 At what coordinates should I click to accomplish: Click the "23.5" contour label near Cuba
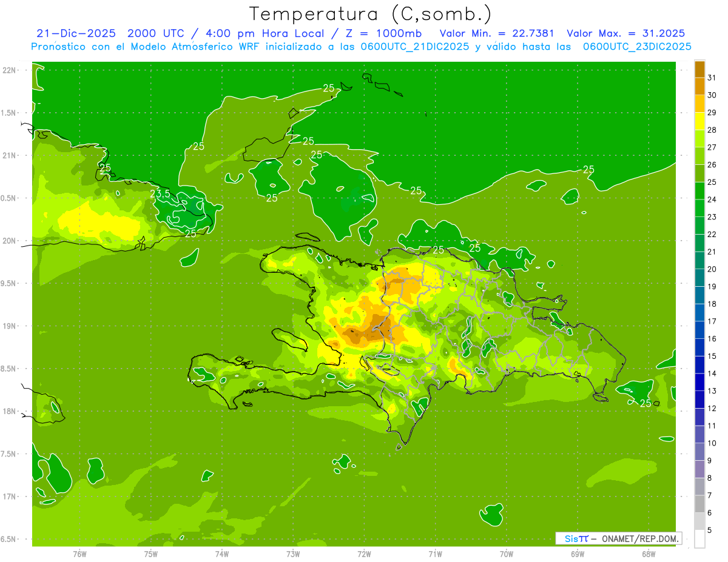(x=160, y=193)
